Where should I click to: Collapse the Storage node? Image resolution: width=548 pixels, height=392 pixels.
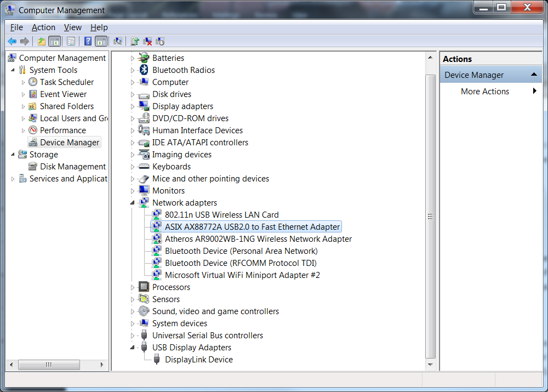(13, 154)
